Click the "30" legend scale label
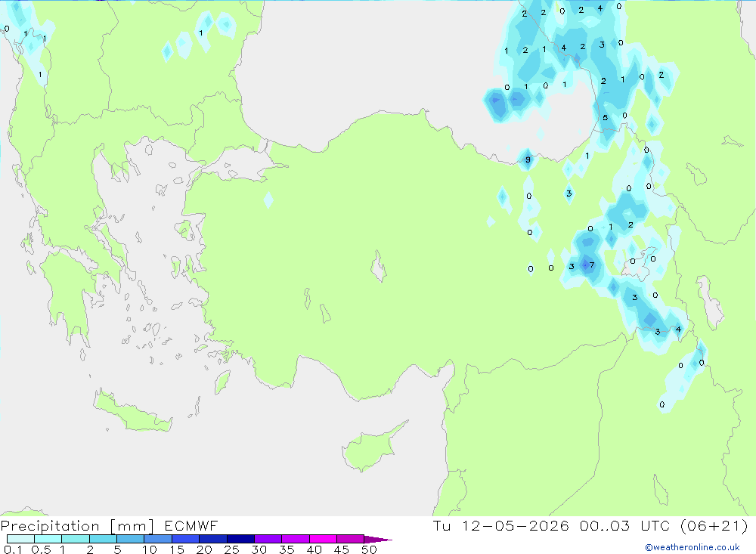 [259, 549]
